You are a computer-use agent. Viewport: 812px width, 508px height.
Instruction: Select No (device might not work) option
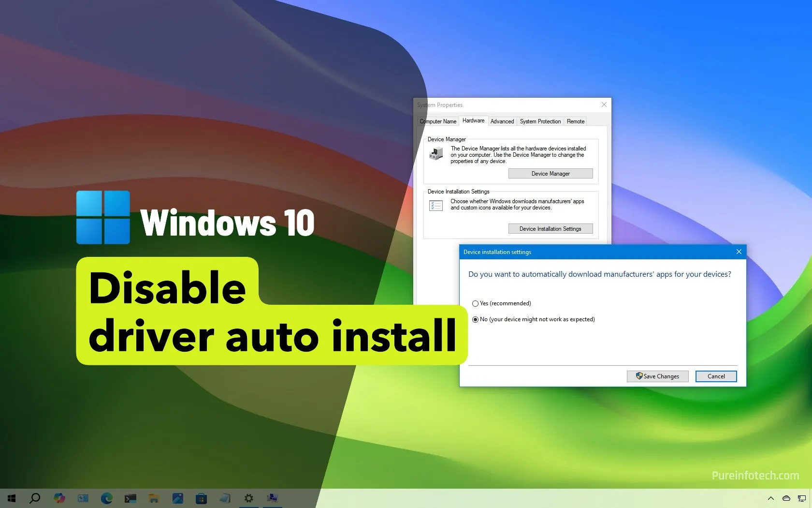pyautogui.click(x=534, y=319)
